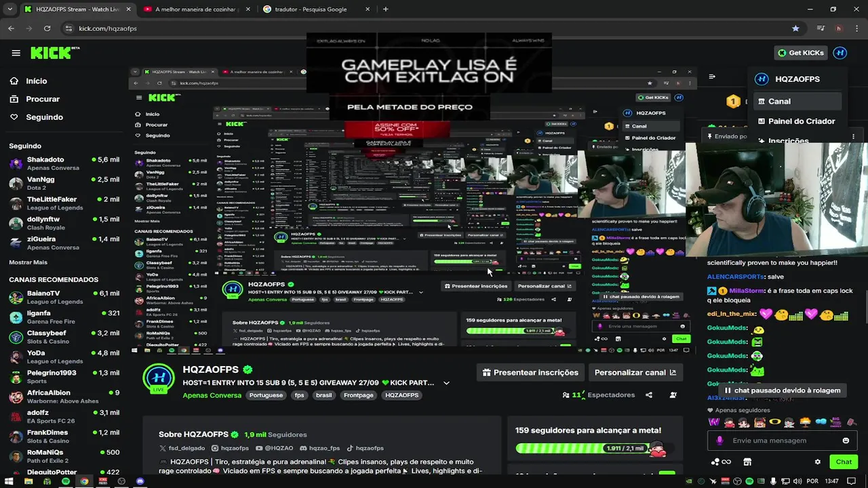Go back to previous page

(11, 28)
